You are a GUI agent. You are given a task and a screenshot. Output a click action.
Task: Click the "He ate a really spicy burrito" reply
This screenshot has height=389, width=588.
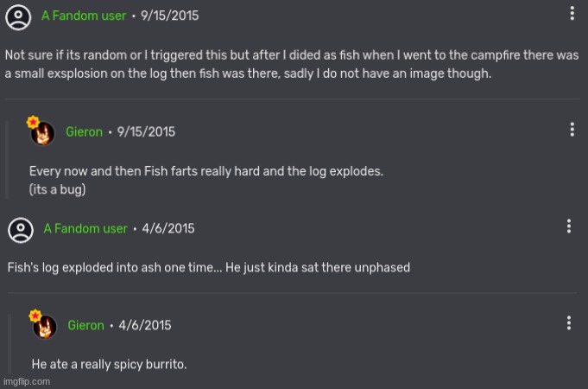click(109, 364)
